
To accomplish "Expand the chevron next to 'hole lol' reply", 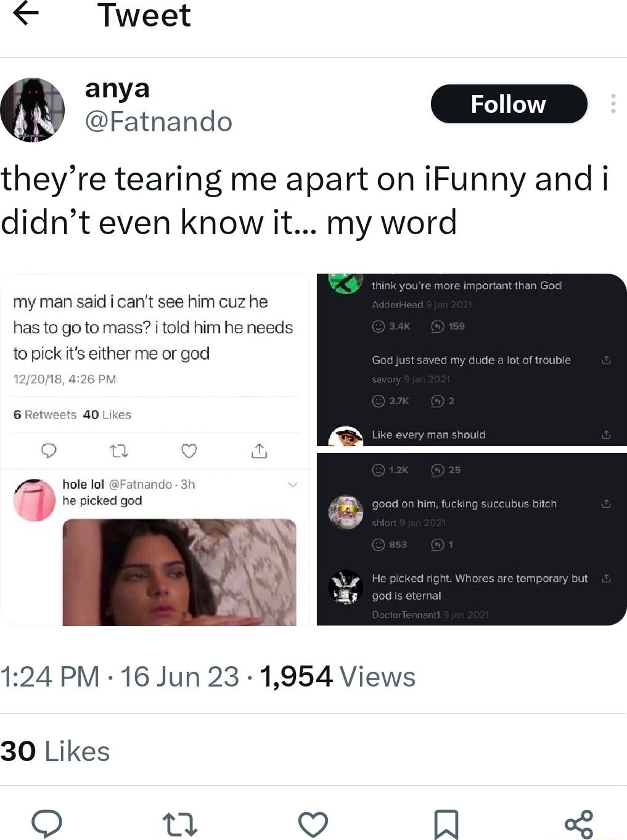I will coord(292,484).
